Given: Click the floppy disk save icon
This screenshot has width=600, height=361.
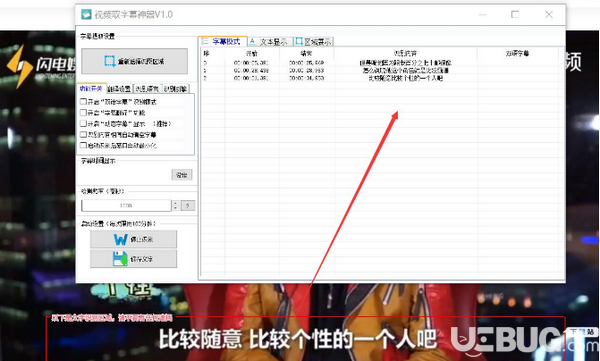Looking at the screenshot, I should (x=120, y=259).
